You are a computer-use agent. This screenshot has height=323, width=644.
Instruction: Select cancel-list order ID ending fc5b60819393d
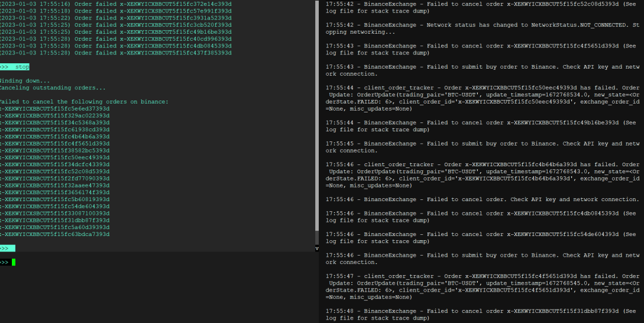pos(54,200)
